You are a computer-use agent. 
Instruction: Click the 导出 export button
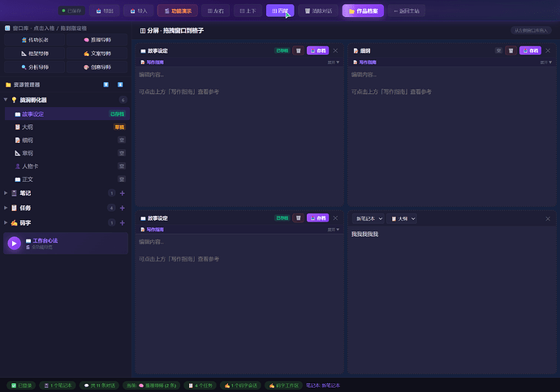pos(104,11)
